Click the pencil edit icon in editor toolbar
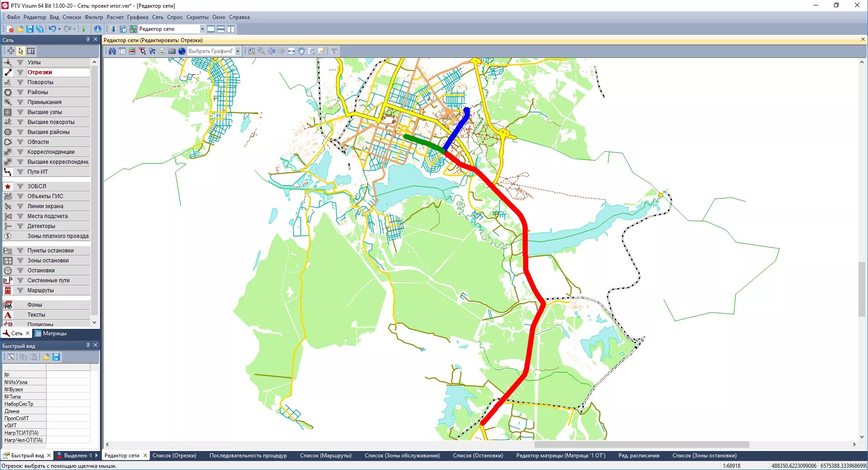This screenshot has width=868, height=470. pyautogui.click(x=321, y=51)
